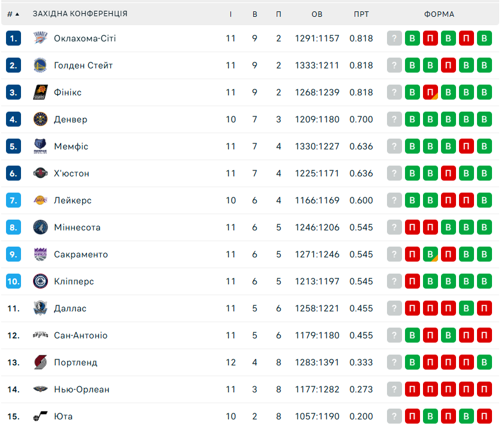Sort standings by the # column

(13, 14)
